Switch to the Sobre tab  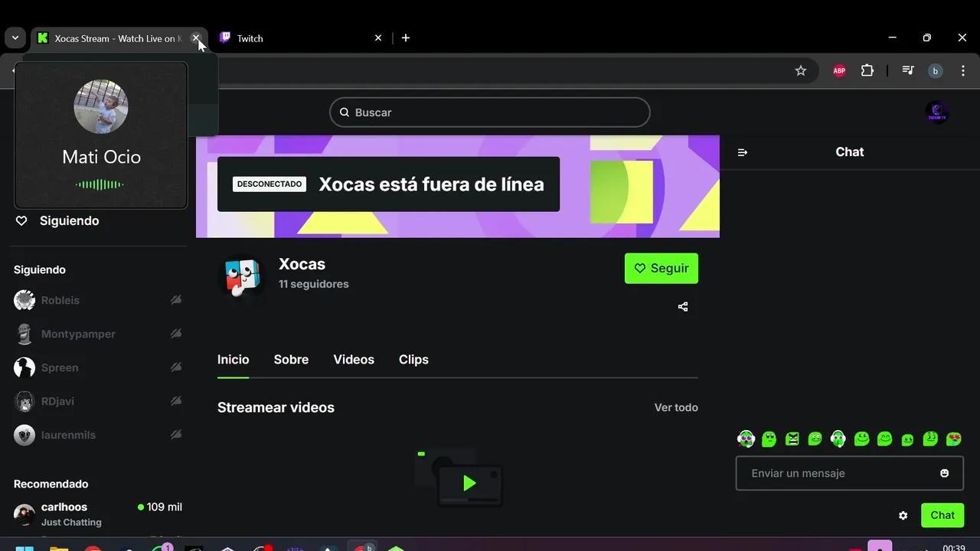(291, 360)
